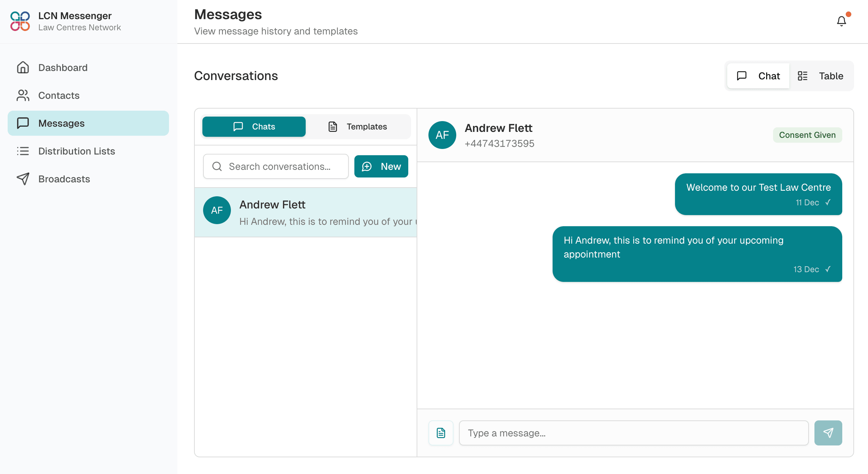Viewport: 868px width, 474px height.
Task: Select the Dashboard home icon
Action: [x=23, y=67]
